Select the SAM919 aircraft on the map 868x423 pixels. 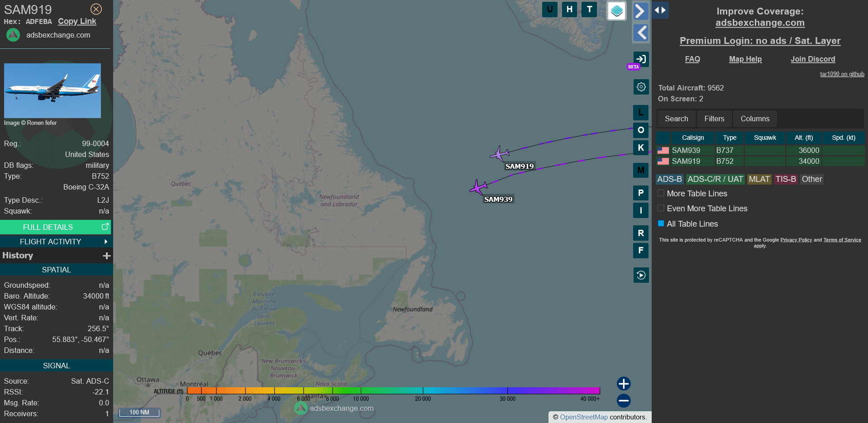point(499,154)
